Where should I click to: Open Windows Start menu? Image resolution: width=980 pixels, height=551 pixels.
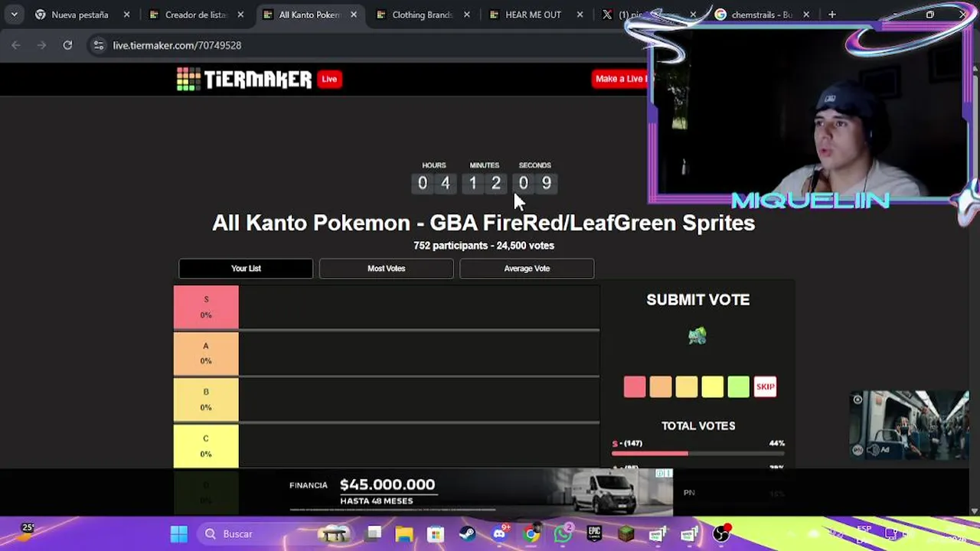pyautogui.click(x=178, y=533)
